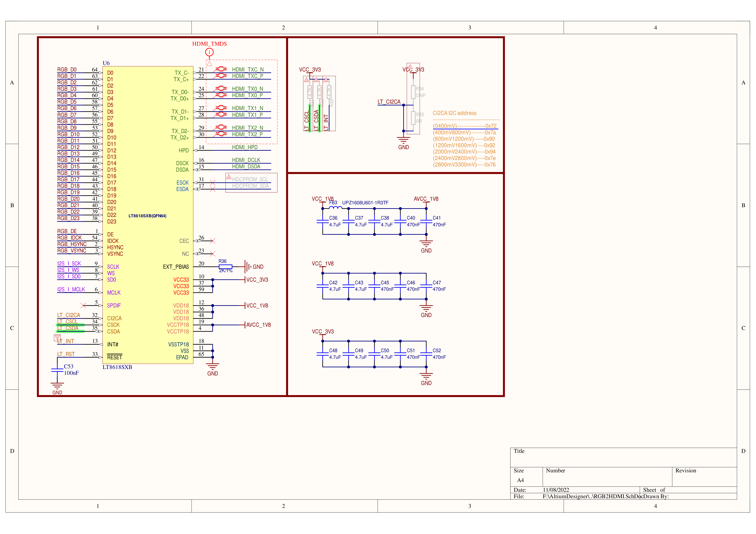The image size is (756, 534).
Task: Click the GND power port next to R36
Action: point(254,267)
